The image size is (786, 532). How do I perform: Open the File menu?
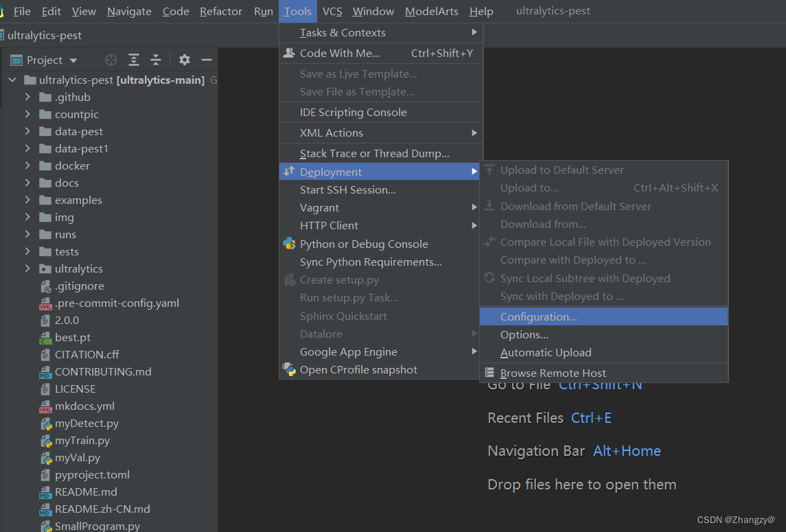coord(22,11)
